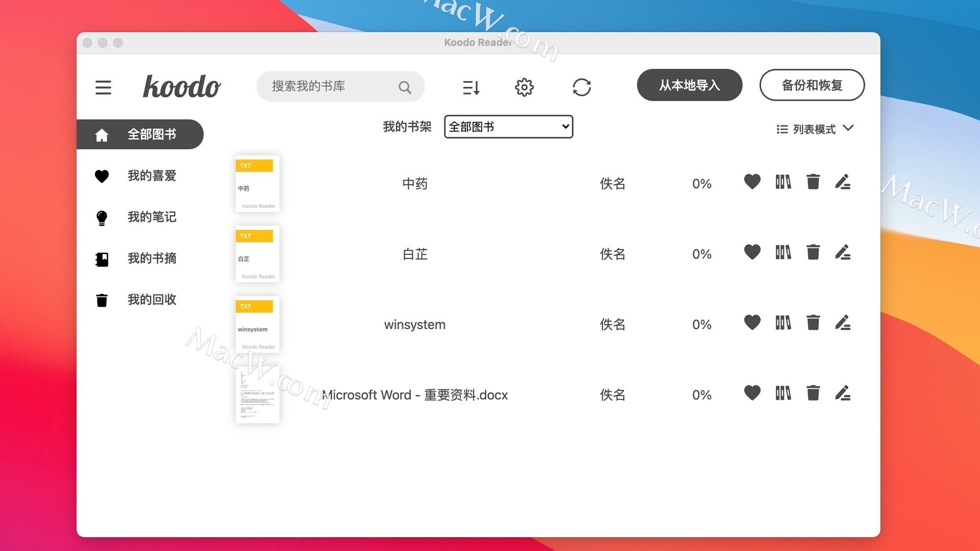The image size is (980, 551).
Task: Click the koodo logo
Action: [182, 86]
